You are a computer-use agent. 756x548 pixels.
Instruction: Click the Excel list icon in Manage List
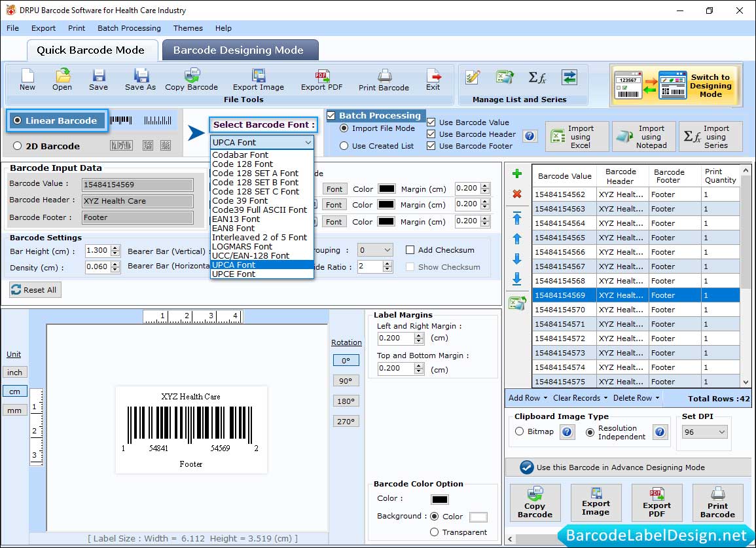point(504,77)
